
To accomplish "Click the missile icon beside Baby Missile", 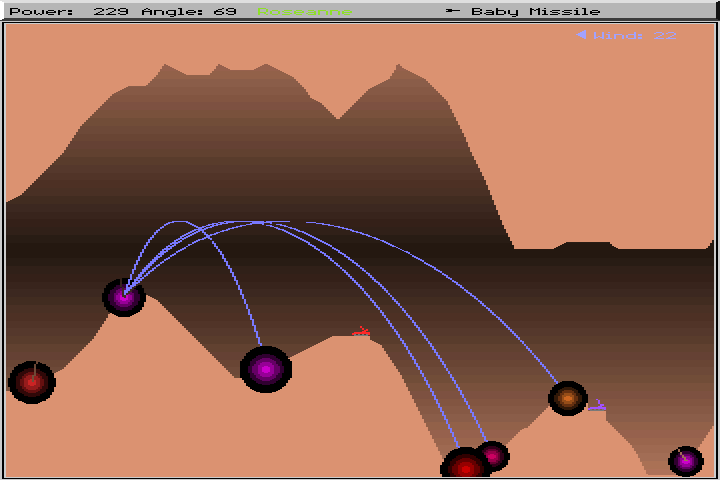I will coord(452,12).
